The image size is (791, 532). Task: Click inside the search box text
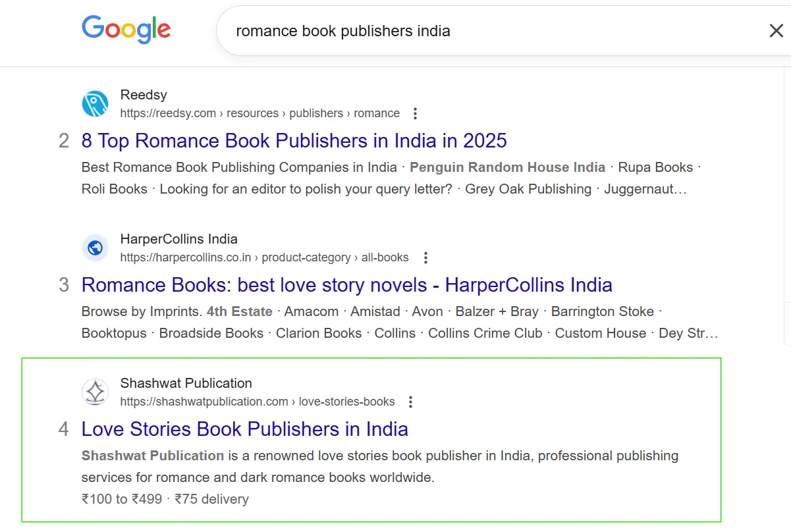pyautogui.click(x=342, y=31)
